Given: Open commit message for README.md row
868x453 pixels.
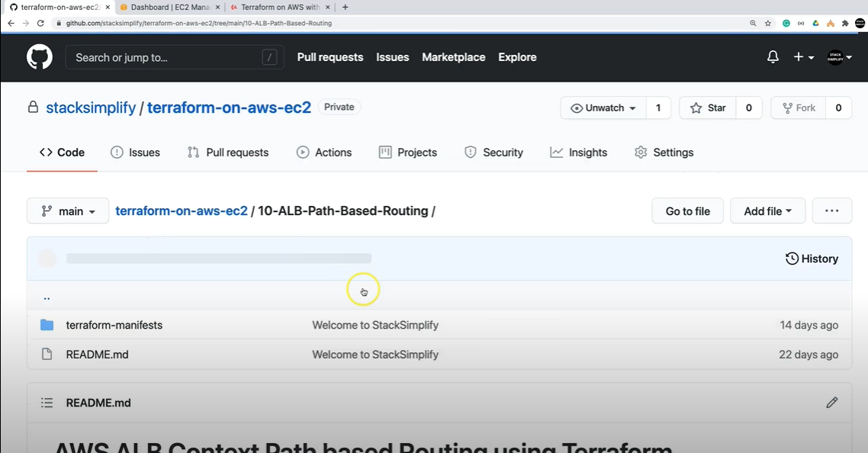Looking at the screenshot, I should pos(375,355).
